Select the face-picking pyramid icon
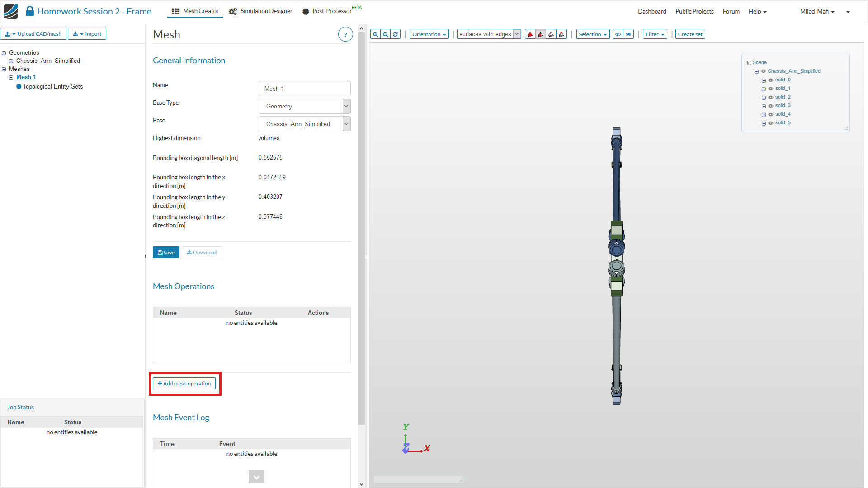The image size is (868, 488). pyautogui.click(x=541, y=34)
